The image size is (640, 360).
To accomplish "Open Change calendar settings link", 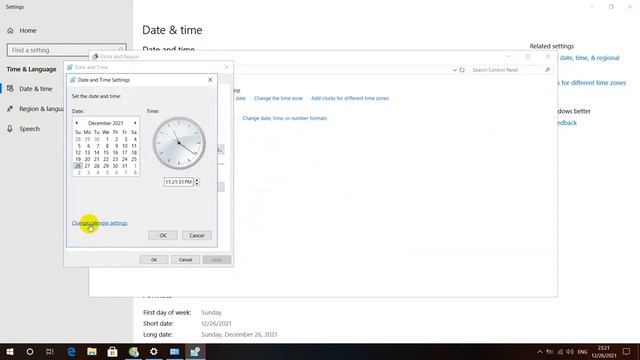I will point(100,223).
